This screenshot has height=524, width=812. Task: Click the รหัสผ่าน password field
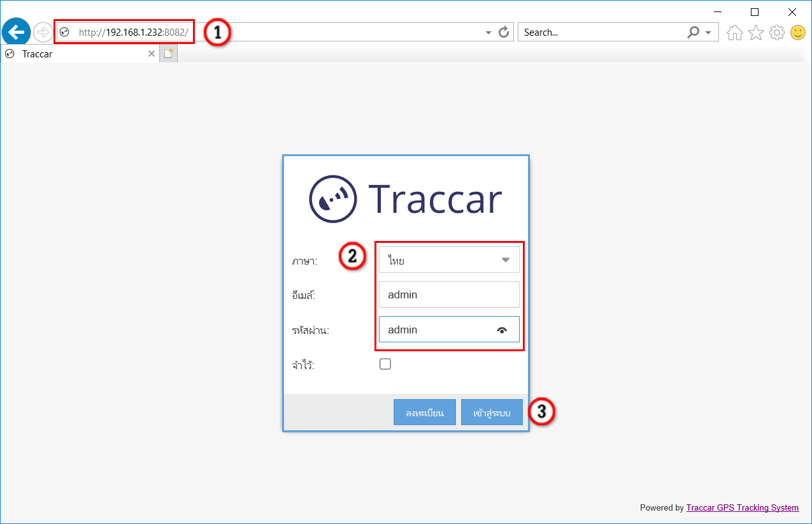(449, 330)
